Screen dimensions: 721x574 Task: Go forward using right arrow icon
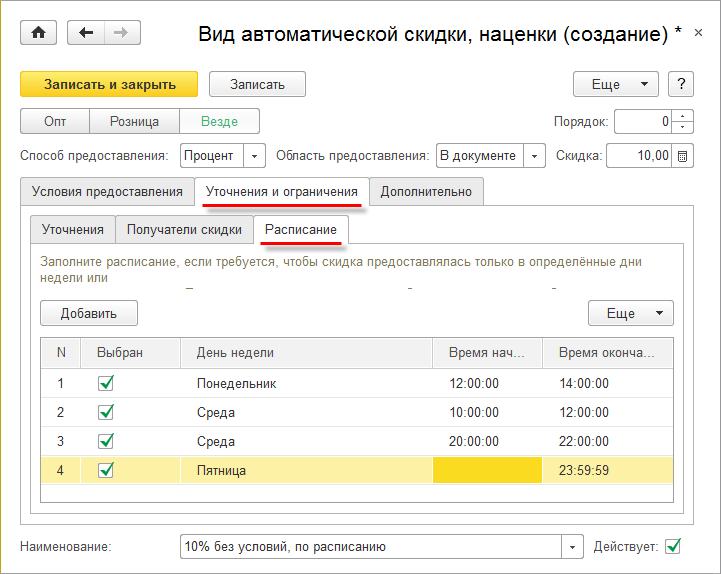pos(120,33)
